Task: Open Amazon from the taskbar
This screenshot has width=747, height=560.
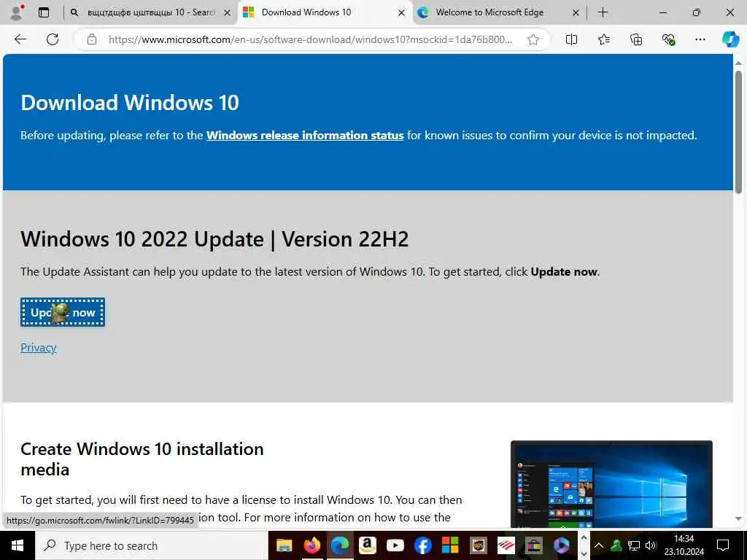Action: [x=368, y=545]
